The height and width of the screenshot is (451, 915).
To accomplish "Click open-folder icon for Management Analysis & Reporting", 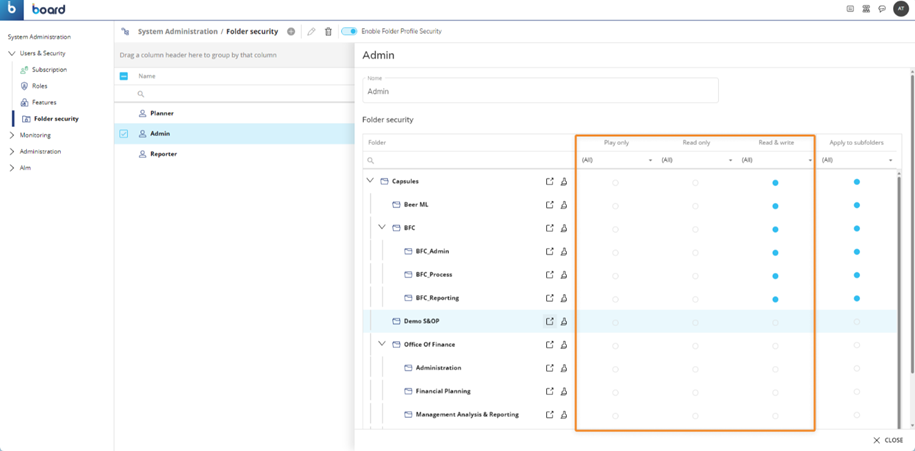I will pyautogui.click(x=549, y=414).
